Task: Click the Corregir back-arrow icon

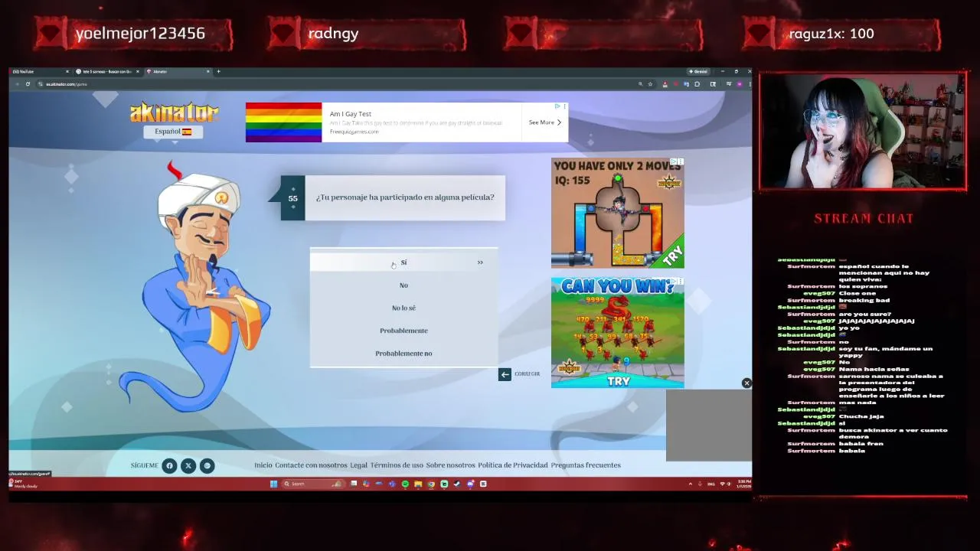Action: pos(505,374)
